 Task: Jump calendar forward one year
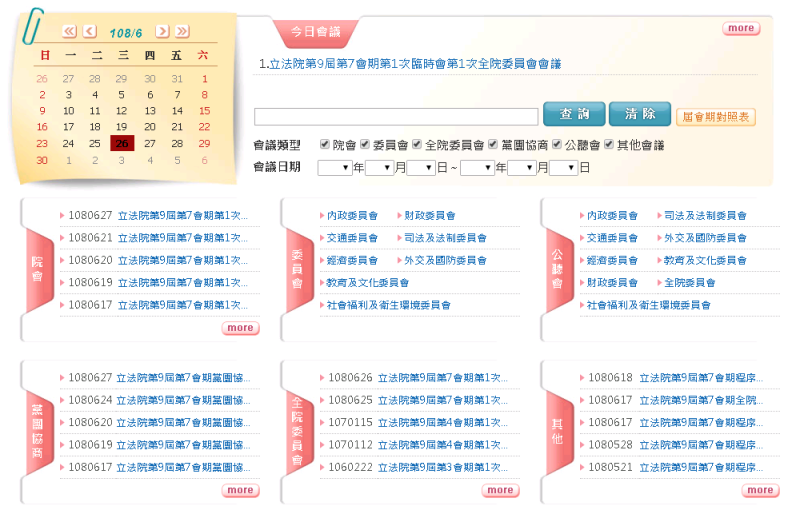[x=184, y=32]
